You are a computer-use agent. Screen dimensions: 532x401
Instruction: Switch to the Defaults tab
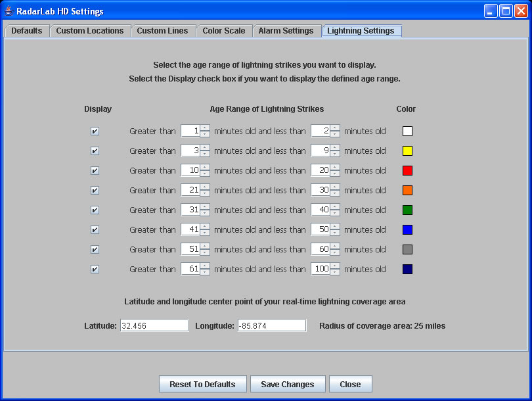(x=27, y=31)
